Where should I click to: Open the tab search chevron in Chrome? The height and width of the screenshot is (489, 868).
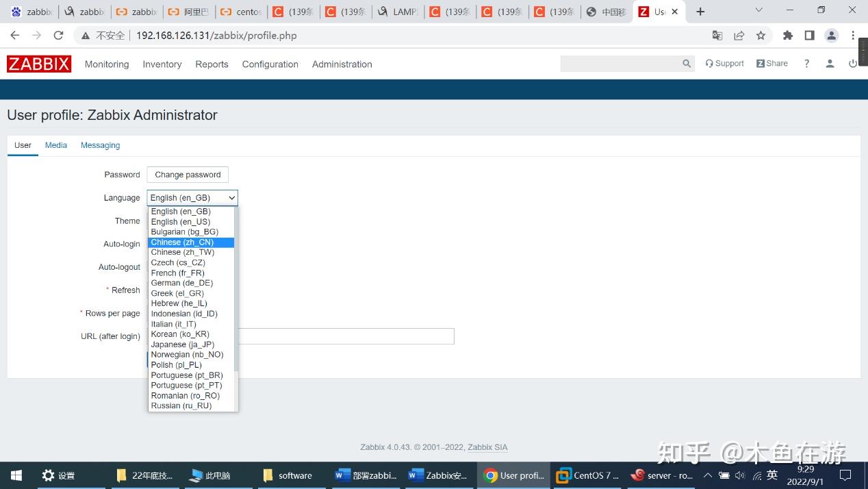point(758,10)
